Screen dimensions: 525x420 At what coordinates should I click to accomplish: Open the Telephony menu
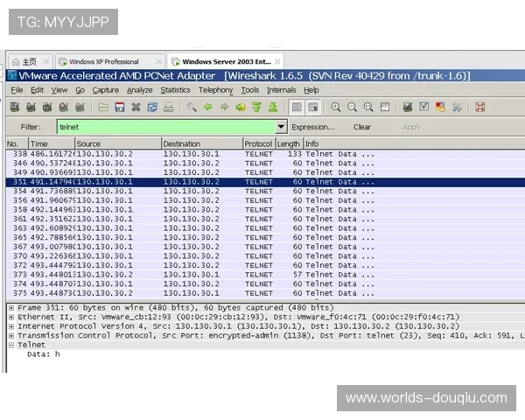pyautogui.click(x=215, y=90)
